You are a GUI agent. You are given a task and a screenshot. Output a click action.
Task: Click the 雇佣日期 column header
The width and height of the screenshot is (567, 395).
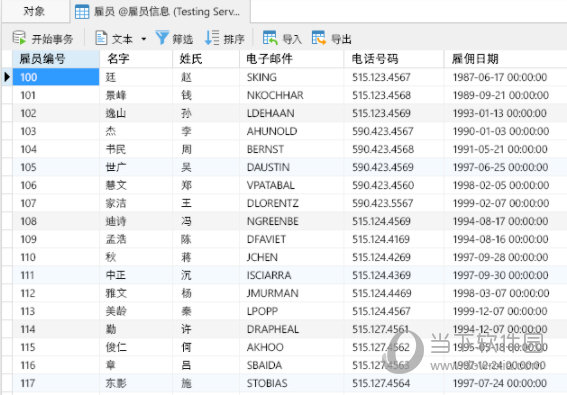click(505, 59)
